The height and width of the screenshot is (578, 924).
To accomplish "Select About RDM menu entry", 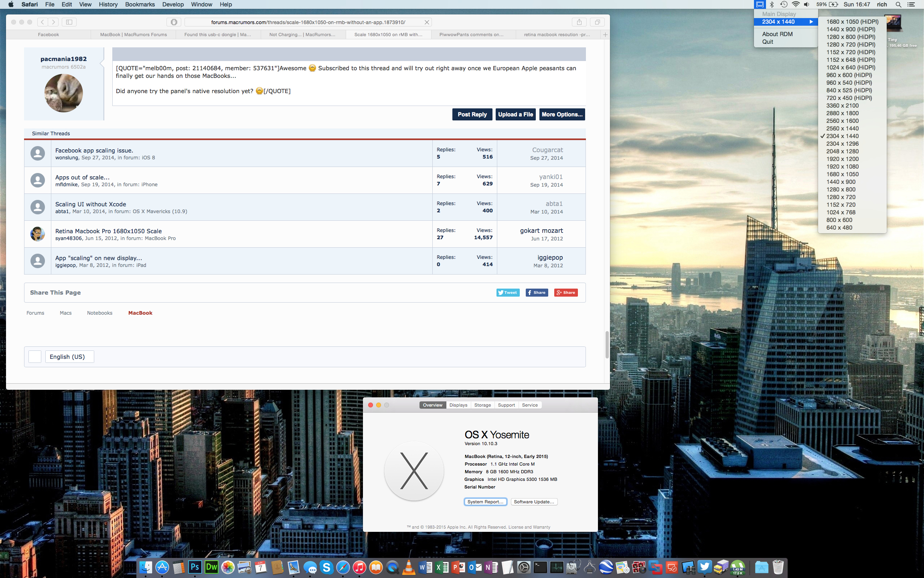I will click(786, 34).
